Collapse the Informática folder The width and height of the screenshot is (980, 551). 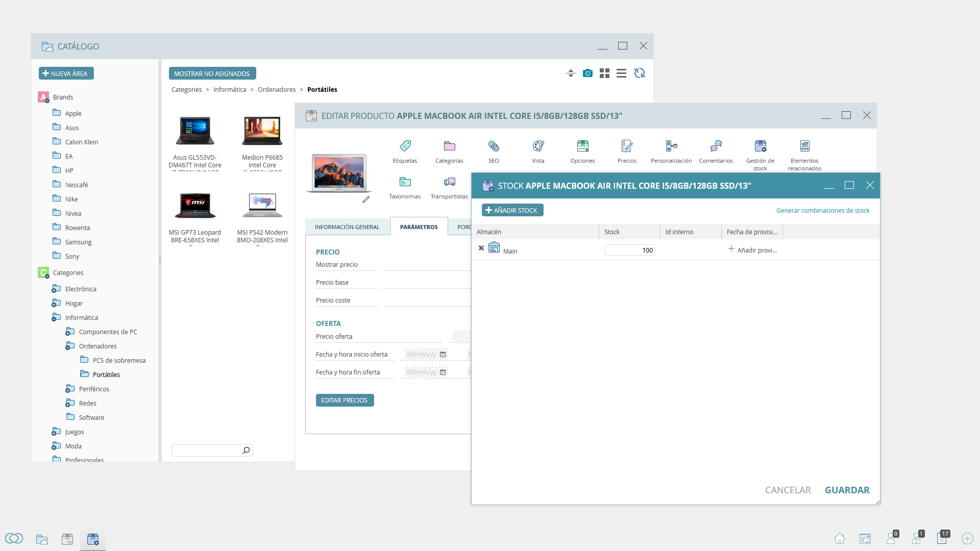(x=54, y=319)
